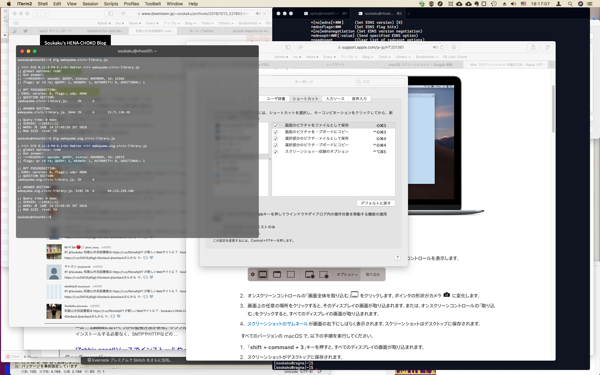Screen dimensions: 600x375
Task: Open the Shell menu
Action: pyautogui.click(x=42, y=3)
